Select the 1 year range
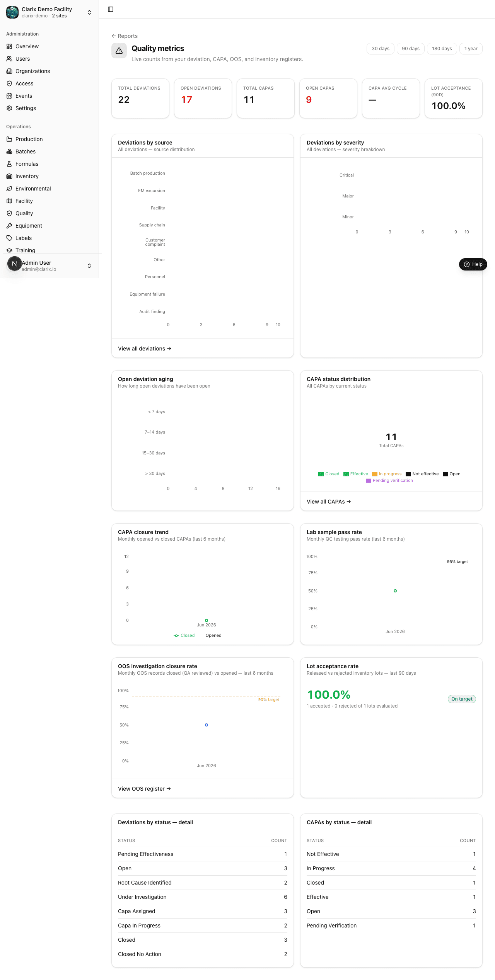 coord(471,49)
